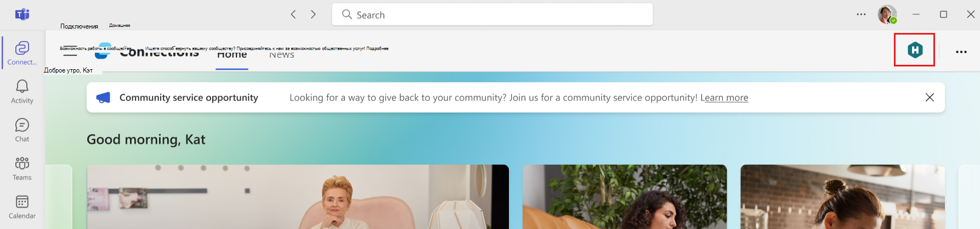
Task: Click into the Search box
Action: coord(492,14)
